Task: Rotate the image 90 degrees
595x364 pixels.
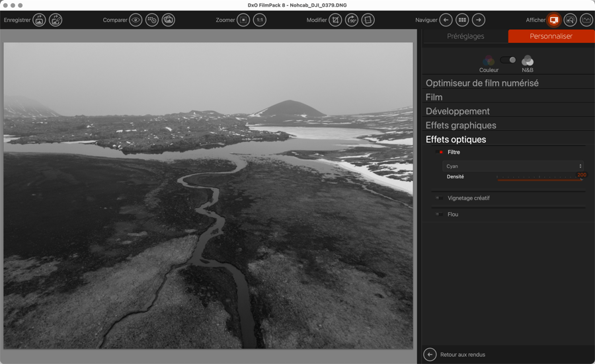Action: 352,20
